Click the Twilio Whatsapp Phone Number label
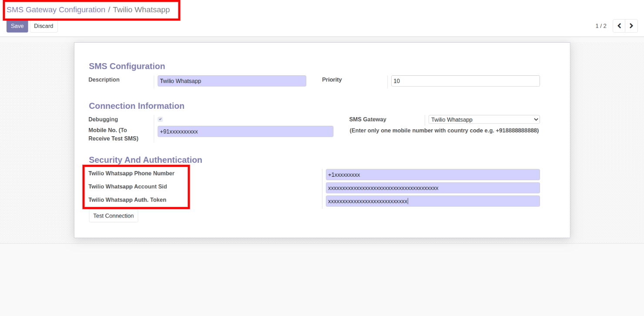Viewport: 644px width, 316px height. 131,173
